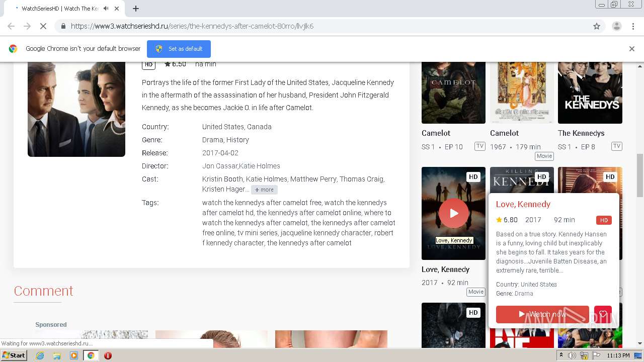Play Love, Kennedy with red play icon
Viewport: 644px width, 362px height.
click(x=454, y=213)
